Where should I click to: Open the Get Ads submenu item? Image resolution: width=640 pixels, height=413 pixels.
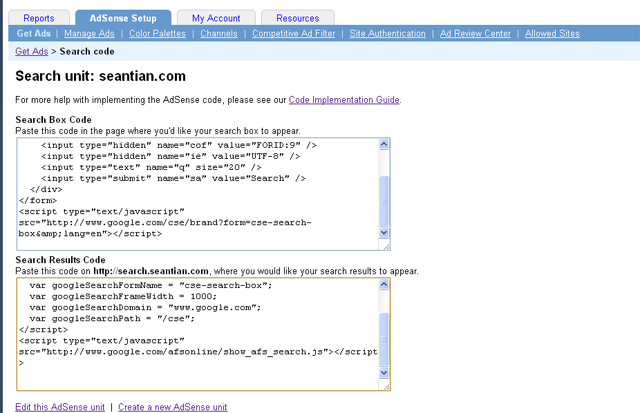(33, 33)
